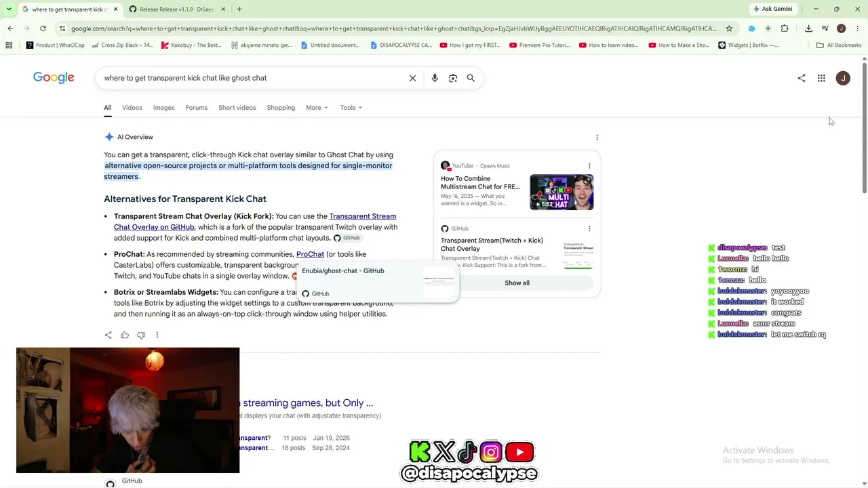Screen dimensions: 868x488
Task: Bookmark this page with the star icon
Action: pos(729,28)
